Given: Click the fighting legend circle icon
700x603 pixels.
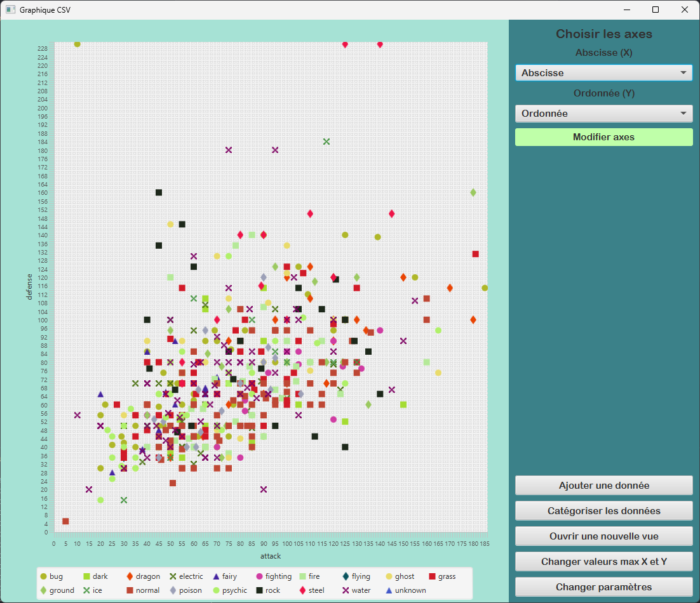Looking at the screenshot, I should (x=259, y=576).
